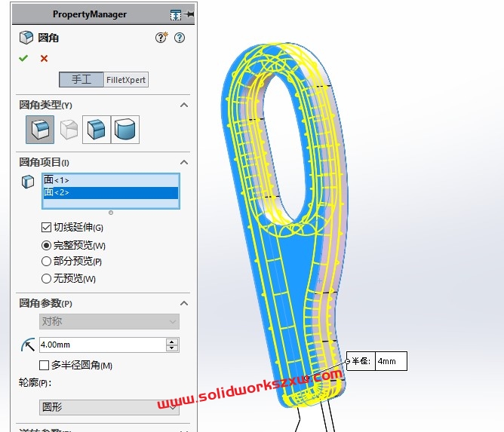Cancel the fillet with red X
The height and width of the screenshot is (432, 504).
44,58
